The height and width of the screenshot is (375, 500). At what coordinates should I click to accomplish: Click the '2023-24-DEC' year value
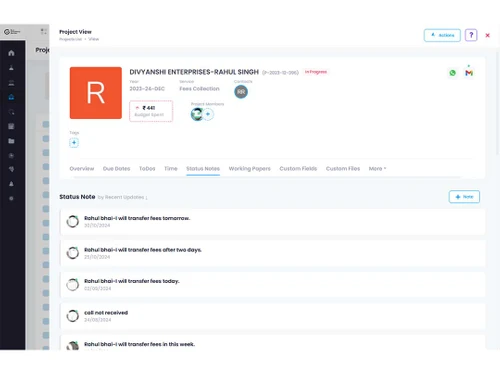point(147,89)
